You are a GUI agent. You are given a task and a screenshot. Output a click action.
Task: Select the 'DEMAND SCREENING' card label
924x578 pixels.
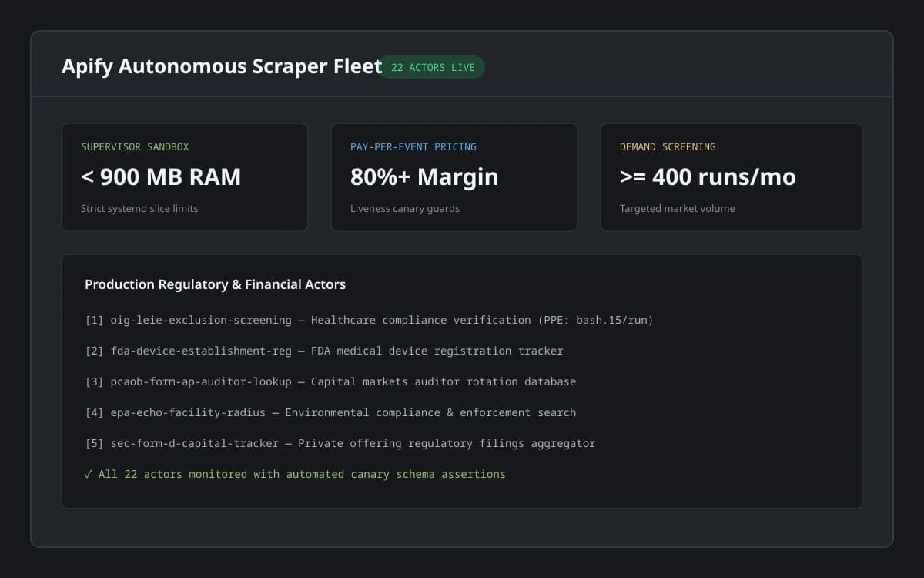(x=668, y=146)
